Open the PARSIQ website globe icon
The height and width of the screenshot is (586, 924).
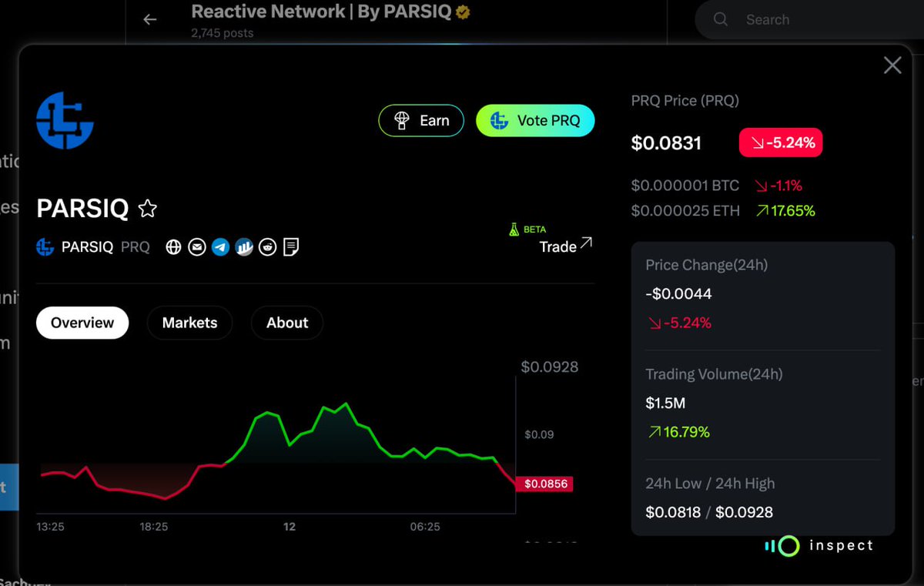(173, 247)
